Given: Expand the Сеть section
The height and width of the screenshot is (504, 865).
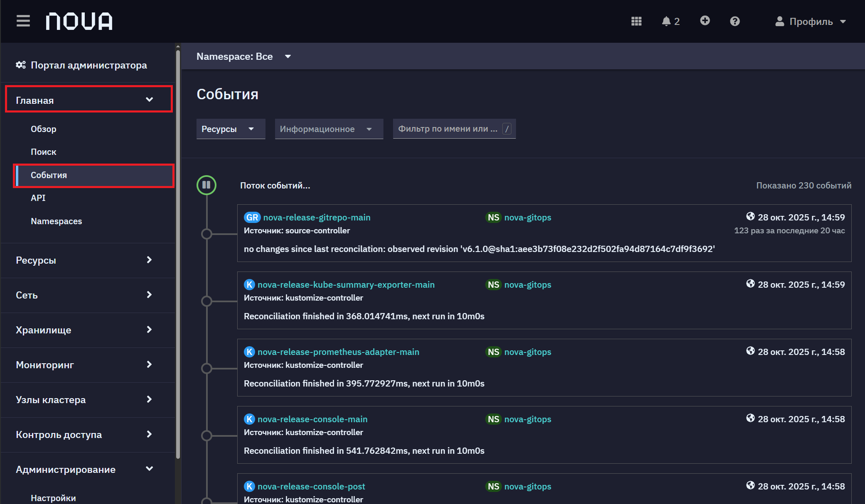Looking at the screenshot, I should [88, 295].
